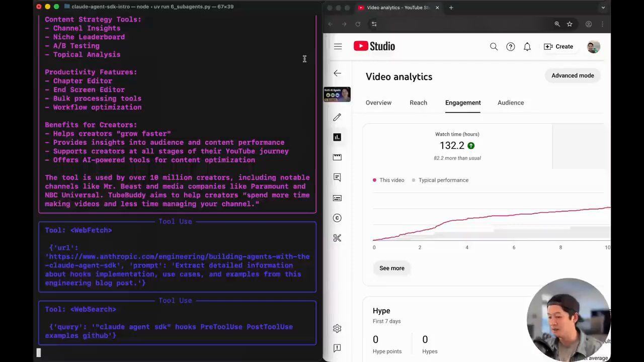The width and height of the screenshot is (644, 362).
Task: Click the YouTube Studio logo
Action: [374, 46]
